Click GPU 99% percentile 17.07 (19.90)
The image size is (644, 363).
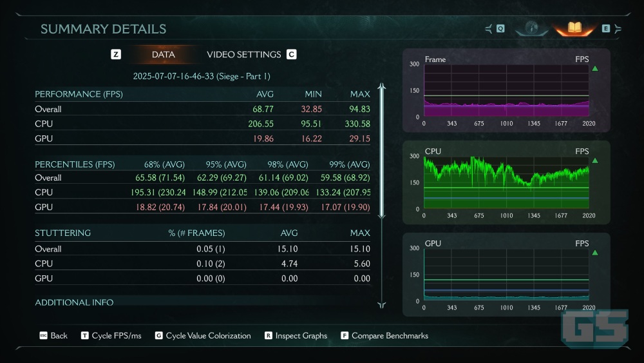(x=345, y=207)
